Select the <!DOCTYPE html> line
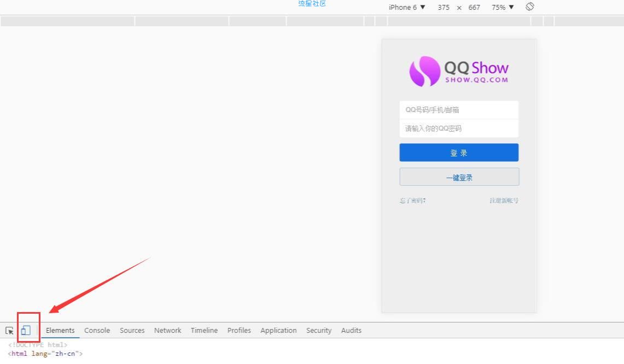Viewport: 624px width, 364px height. (38, 344)
